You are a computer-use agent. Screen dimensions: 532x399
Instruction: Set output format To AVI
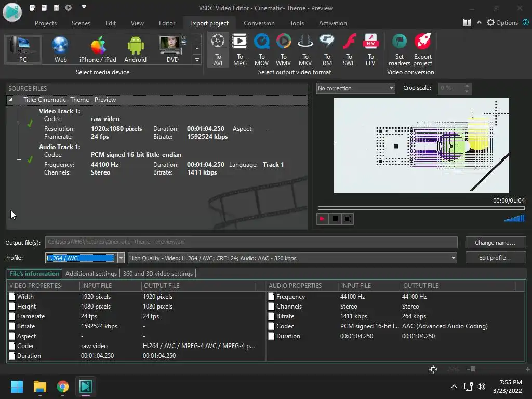coord(218,50)
